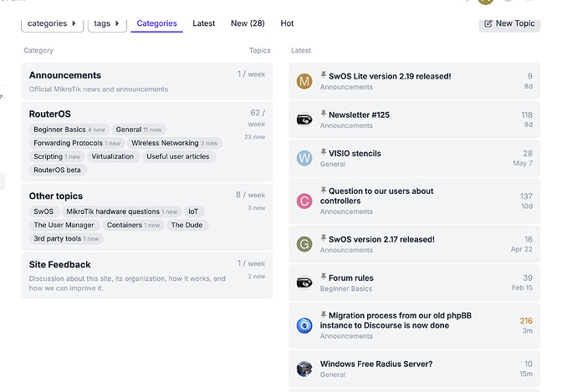Open Virtualization subcategory
This screenshot has width=577, height=392.
tap(113, 156)
